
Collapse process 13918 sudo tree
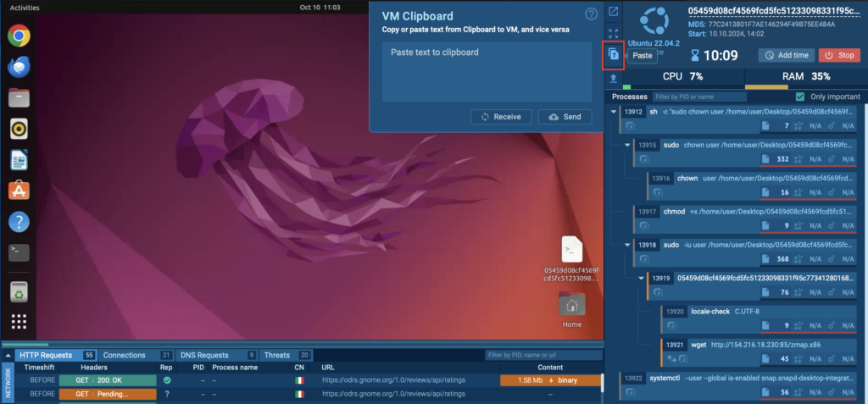(627, 245)
